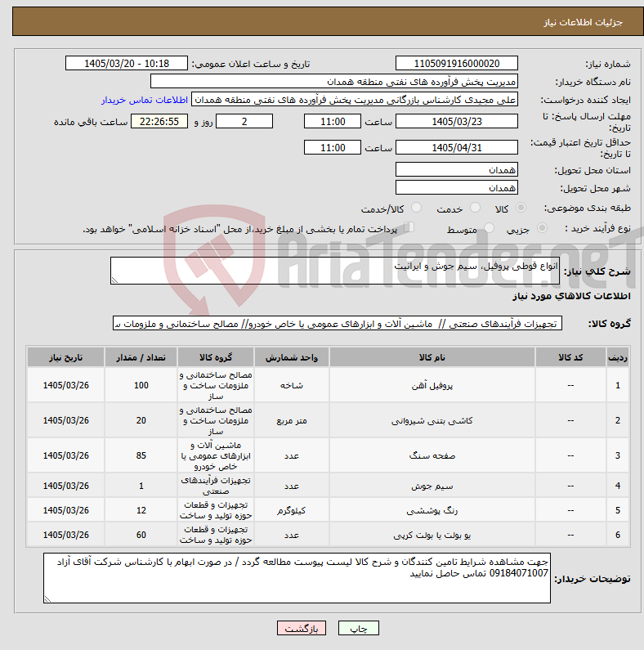Viewport: 644px width, 650px height.
Task: Click the گروه کالا goods group field
Action: [x=338, y=323]
